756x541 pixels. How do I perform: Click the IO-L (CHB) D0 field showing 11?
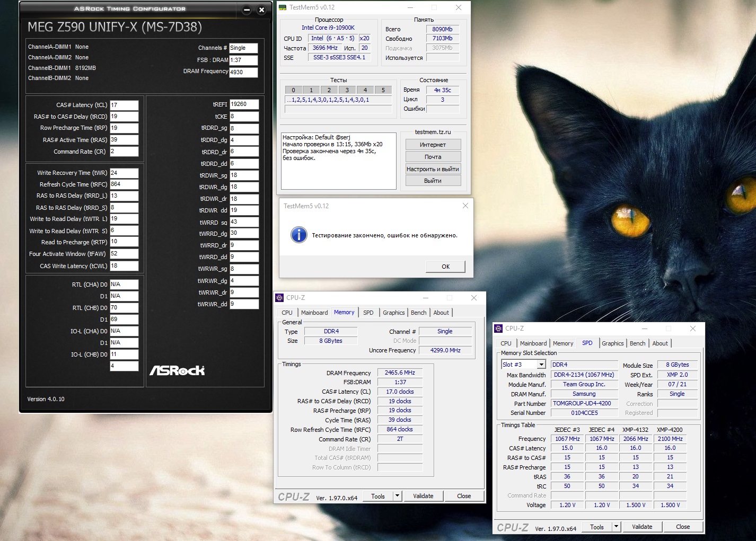click(x=124, y=354)
